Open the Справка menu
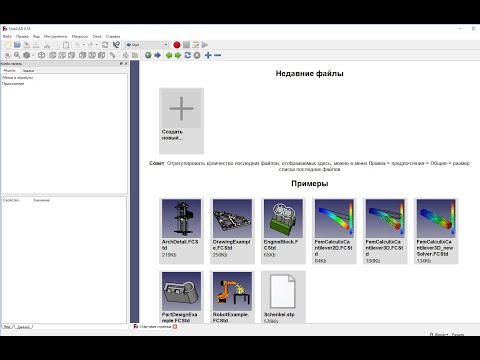The image size is (480, 360). (113, 36)
